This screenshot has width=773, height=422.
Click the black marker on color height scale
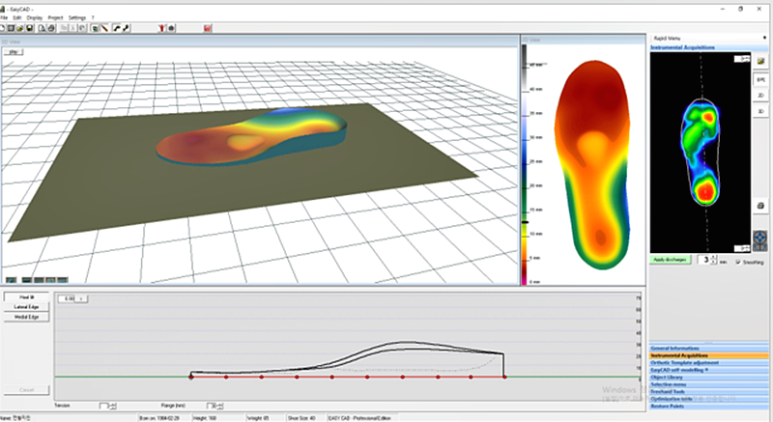pos(526,222)
